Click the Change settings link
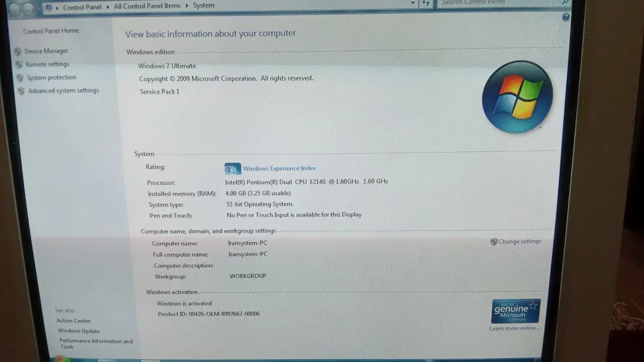 coord(519,241)
